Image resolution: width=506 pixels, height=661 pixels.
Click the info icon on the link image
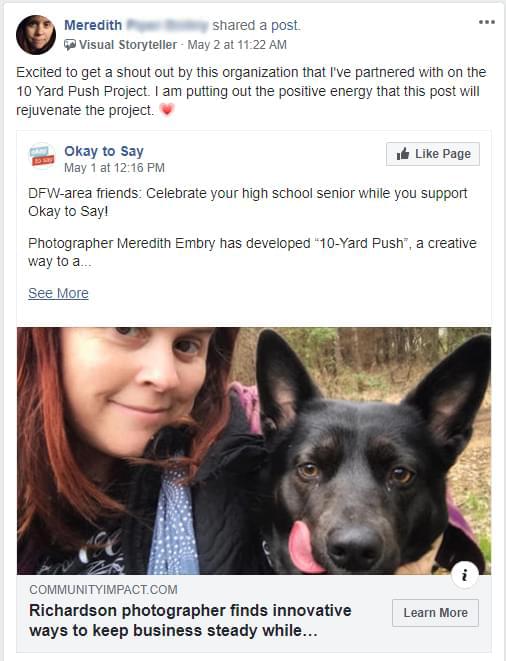pyautogui.click(x=465, y=575)
